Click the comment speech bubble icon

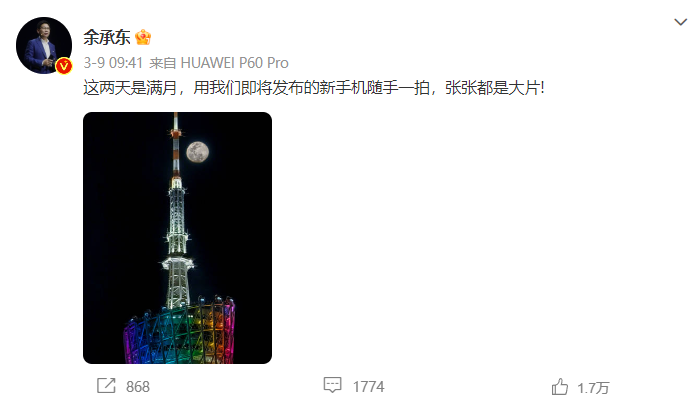(x=332, y=385)
